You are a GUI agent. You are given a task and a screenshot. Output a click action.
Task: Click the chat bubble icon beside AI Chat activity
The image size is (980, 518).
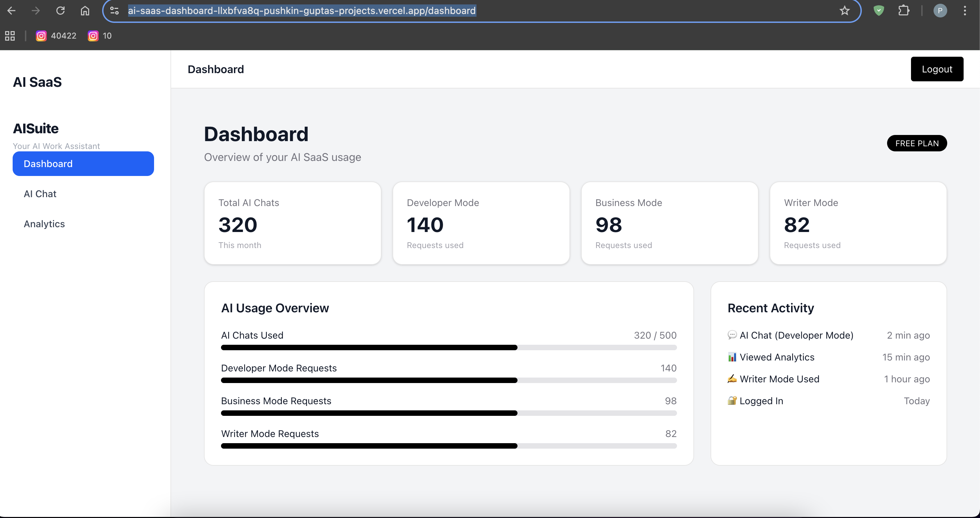732,335
